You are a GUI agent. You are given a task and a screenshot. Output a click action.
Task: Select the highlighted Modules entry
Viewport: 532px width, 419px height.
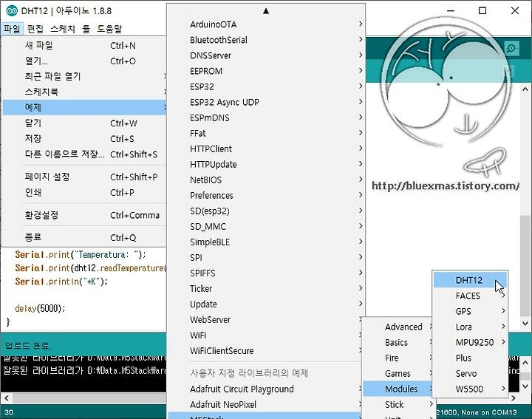398,389
